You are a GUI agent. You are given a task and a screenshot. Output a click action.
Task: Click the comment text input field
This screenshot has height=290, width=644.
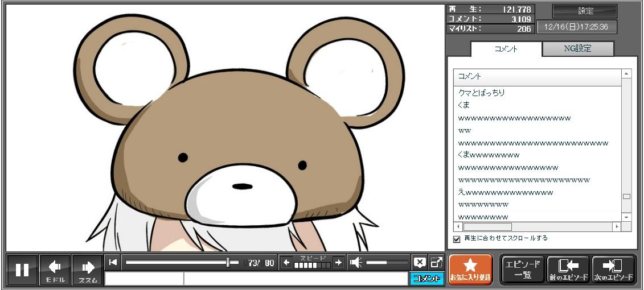coord(295,279)
